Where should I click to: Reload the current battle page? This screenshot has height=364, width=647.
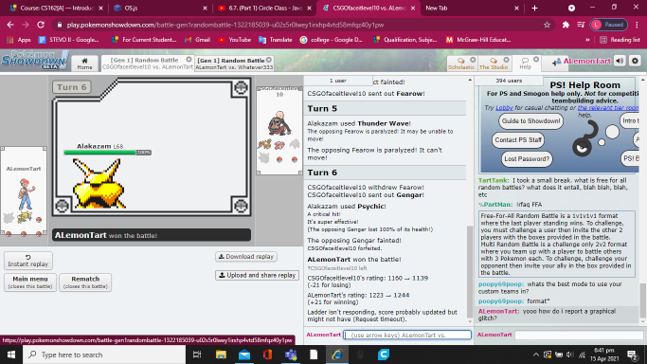[40, 25]
